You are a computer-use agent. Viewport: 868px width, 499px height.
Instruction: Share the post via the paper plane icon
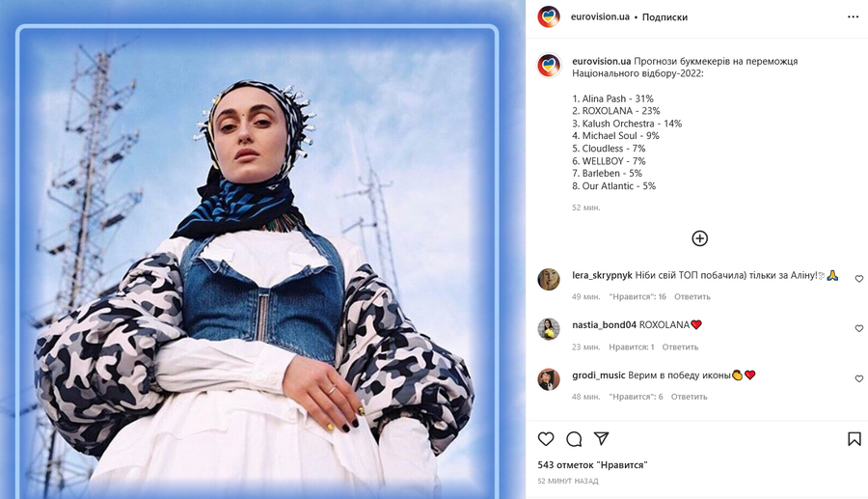(x=602, y=438)
